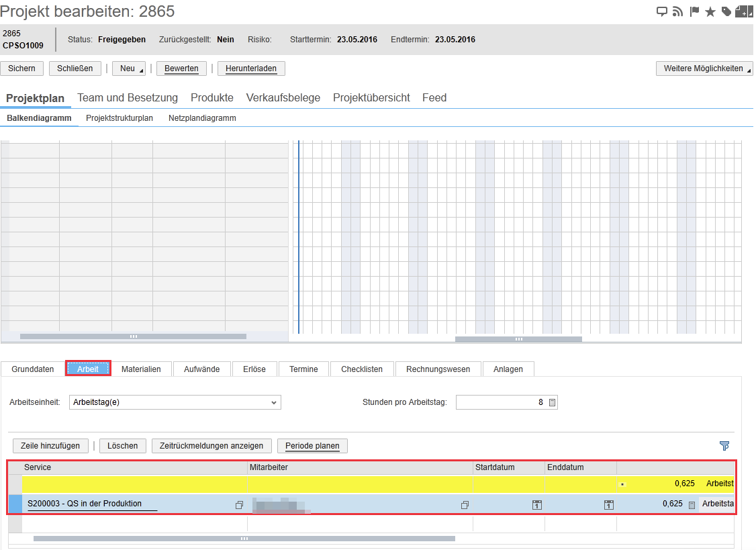Select Balkendiagramm sub-tab

point(39,118)
